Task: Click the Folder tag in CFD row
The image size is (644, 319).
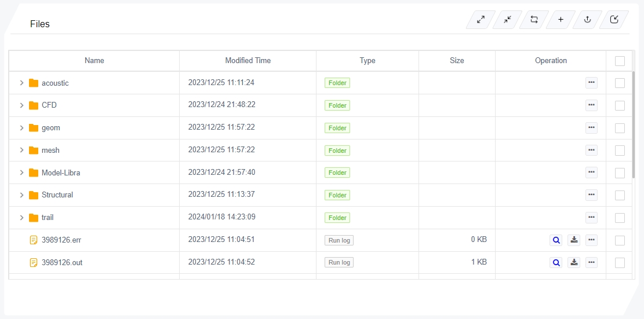Action: 337,105
